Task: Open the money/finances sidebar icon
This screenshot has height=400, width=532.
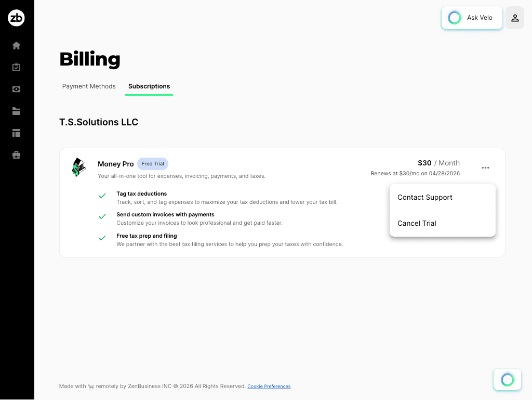Action: (x=16, y=89)
